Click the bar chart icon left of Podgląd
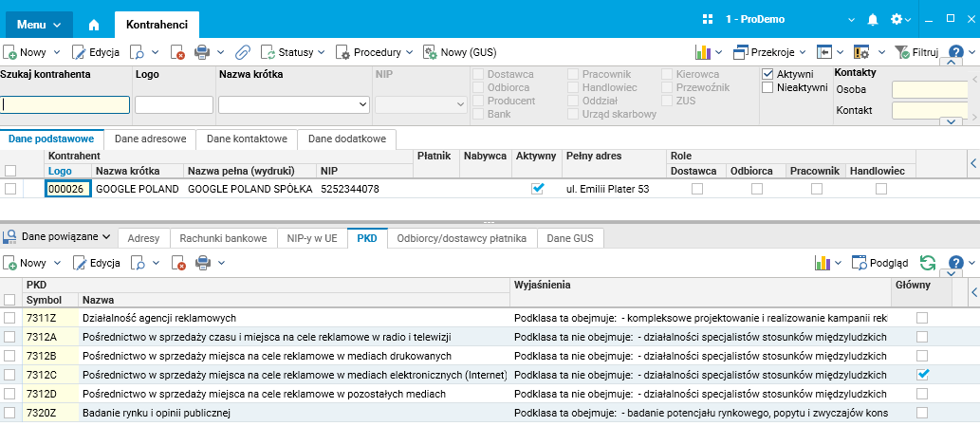This screenshot has width=980, height=426. tap(823, 263)
